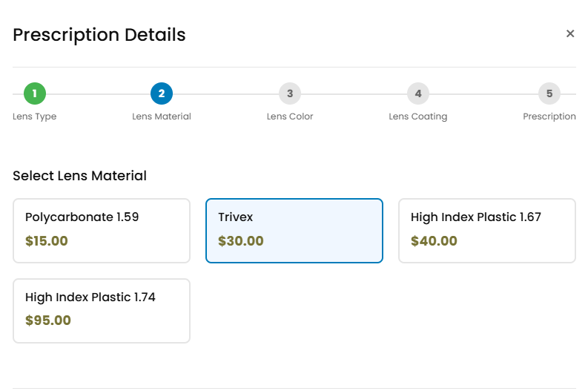
Task: Click the $30.00 price on Trivex
Action: (241, 241)
